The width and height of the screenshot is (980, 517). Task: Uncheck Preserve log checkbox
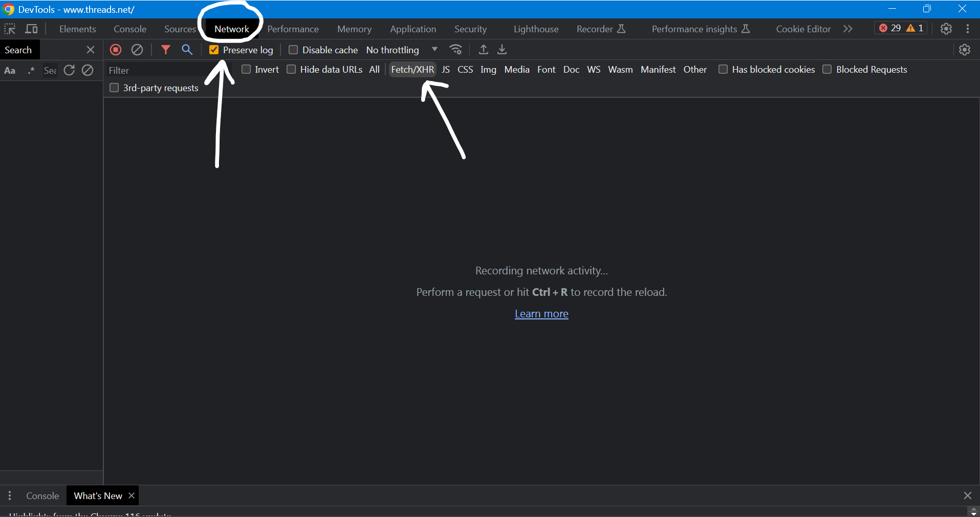(x=214, y=50)
